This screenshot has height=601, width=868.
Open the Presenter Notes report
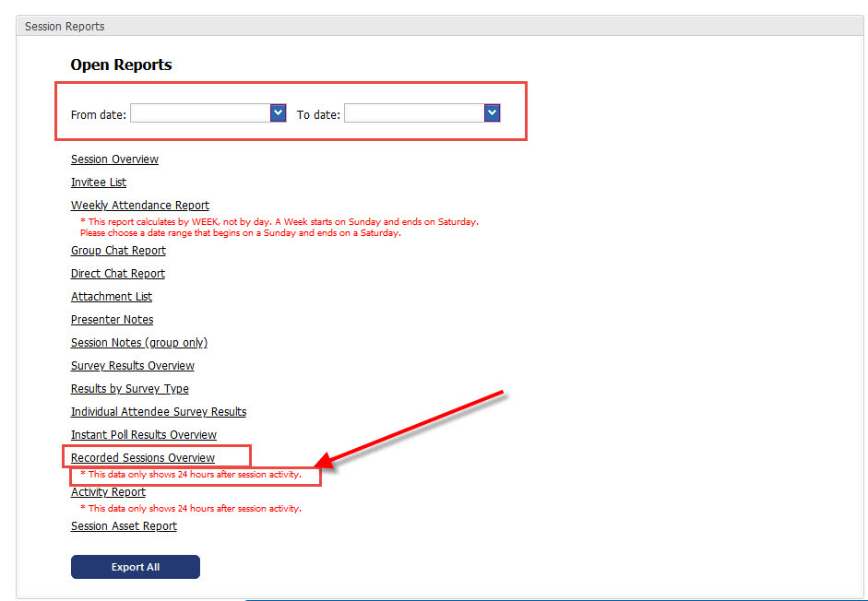click(112, 320)
